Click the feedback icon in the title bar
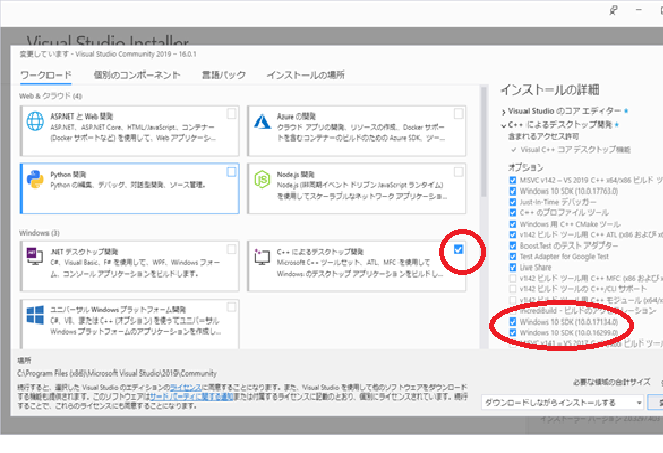663x453 pixels. click(613, 11)
